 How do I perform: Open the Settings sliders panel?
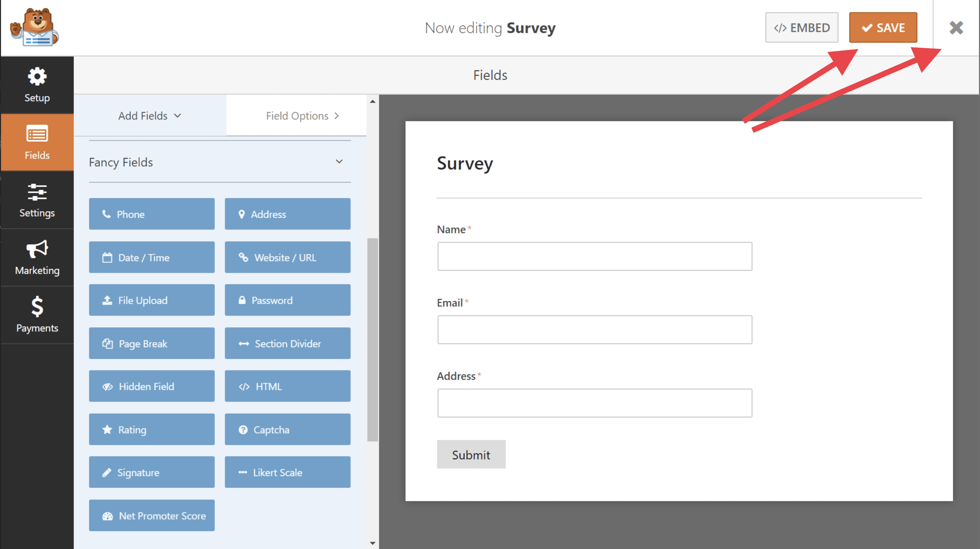37,200
